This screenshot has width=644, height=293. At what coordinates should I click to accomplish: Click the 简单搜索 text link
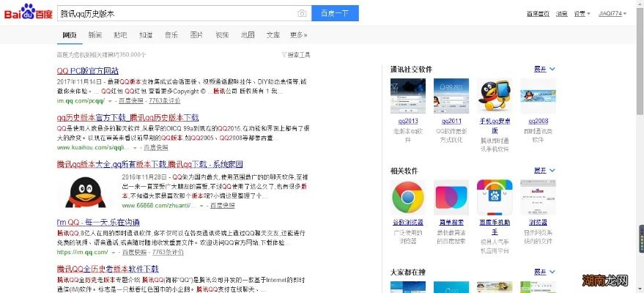451,223
